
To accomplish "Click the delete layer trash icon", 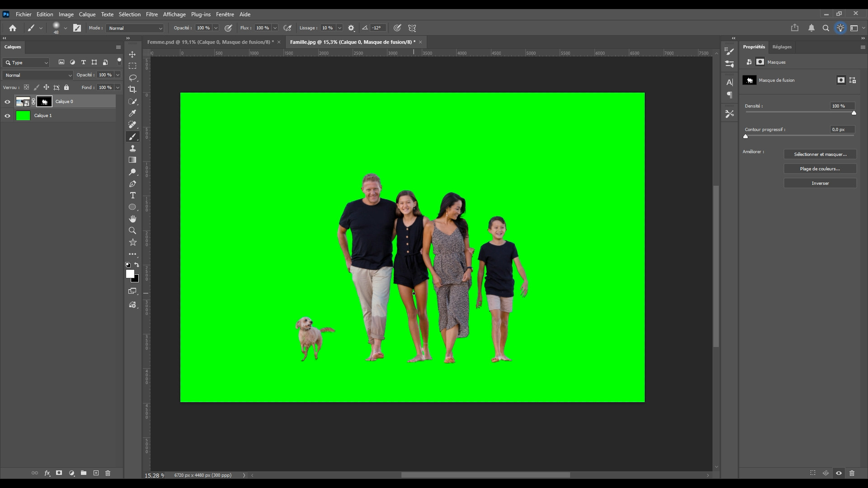I will click(x=108, y=473).
